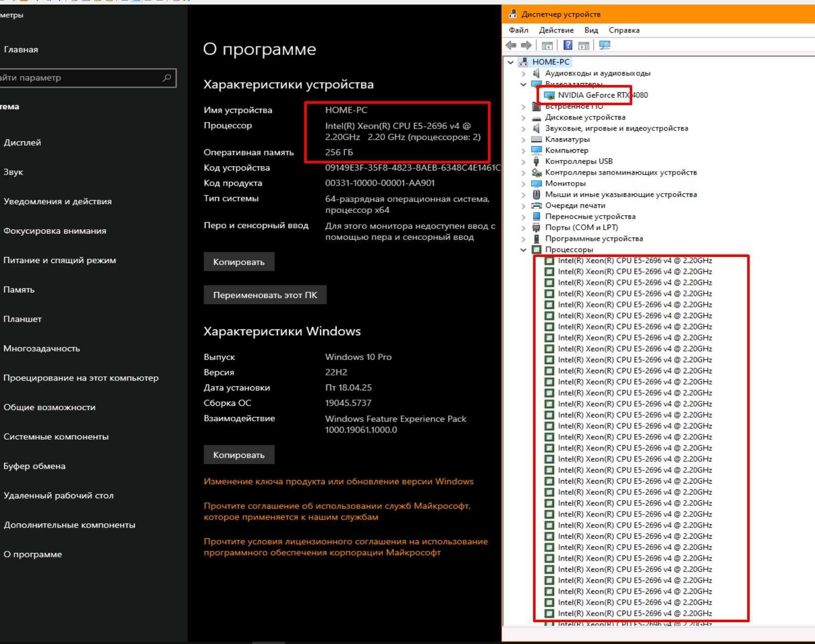Click product code 00331-10000-00001-AA901
Image resolution: width=815 pixels, height=644 pixels.
(x=380, y=183)
